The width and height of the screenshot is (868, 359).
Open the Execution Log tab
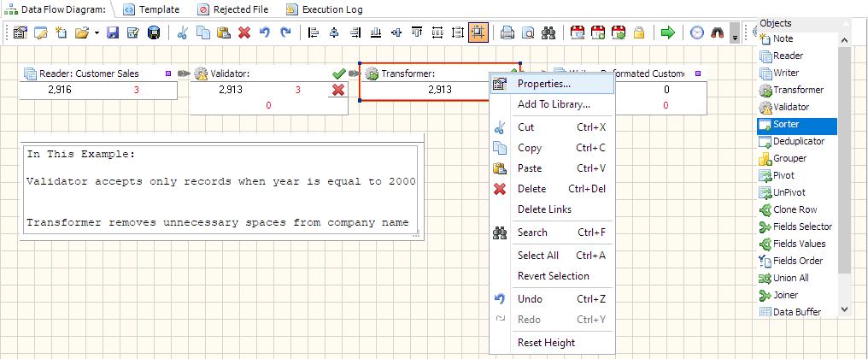click(325, 9)
